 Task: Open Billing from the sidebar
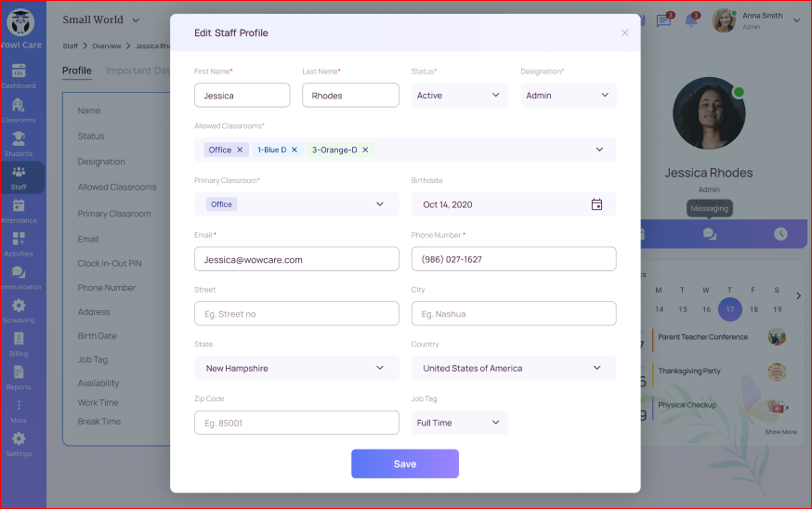(19, 343)
